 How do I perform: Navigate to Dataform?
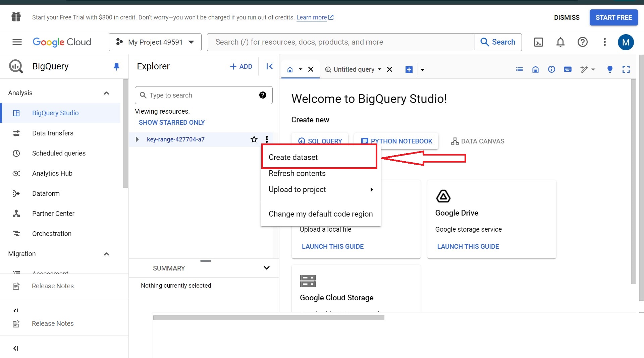[x=60, y=193]
